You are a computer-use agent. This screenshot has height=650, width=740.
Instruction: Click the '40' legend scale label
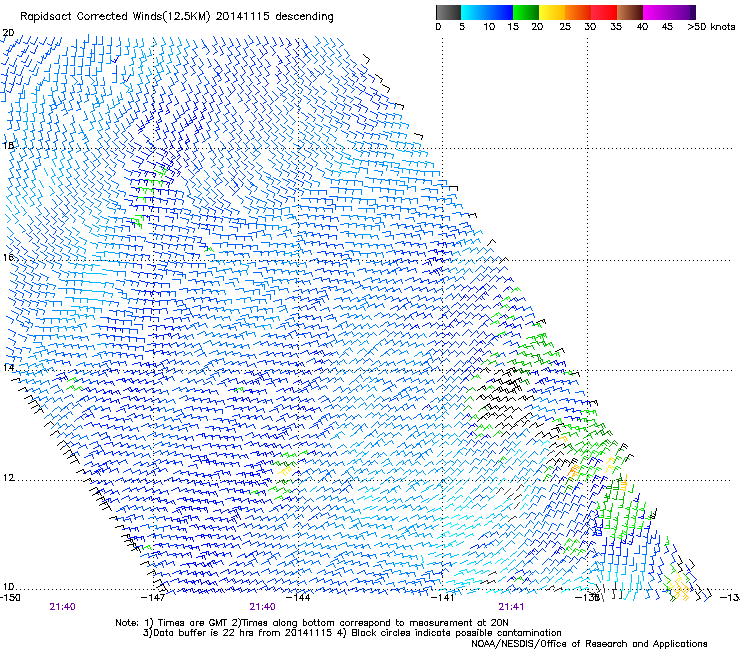coord(642,27)
